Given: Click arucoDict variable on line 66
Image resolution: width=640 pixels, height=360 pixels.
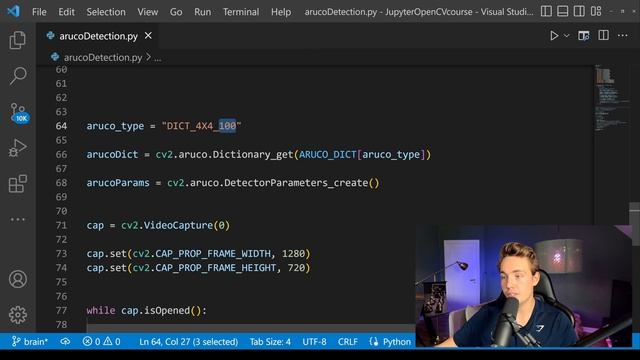Looking at the screenshot, I should click(112, 154).
